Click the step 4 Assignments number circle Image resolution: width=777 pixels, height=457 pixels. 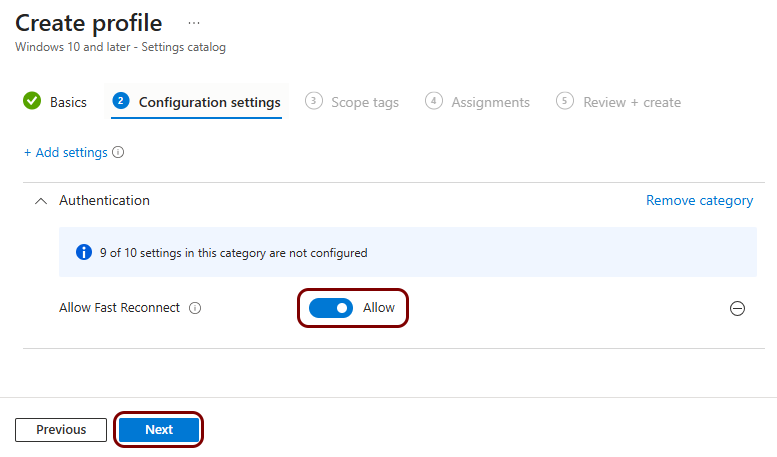click(434, 101)
